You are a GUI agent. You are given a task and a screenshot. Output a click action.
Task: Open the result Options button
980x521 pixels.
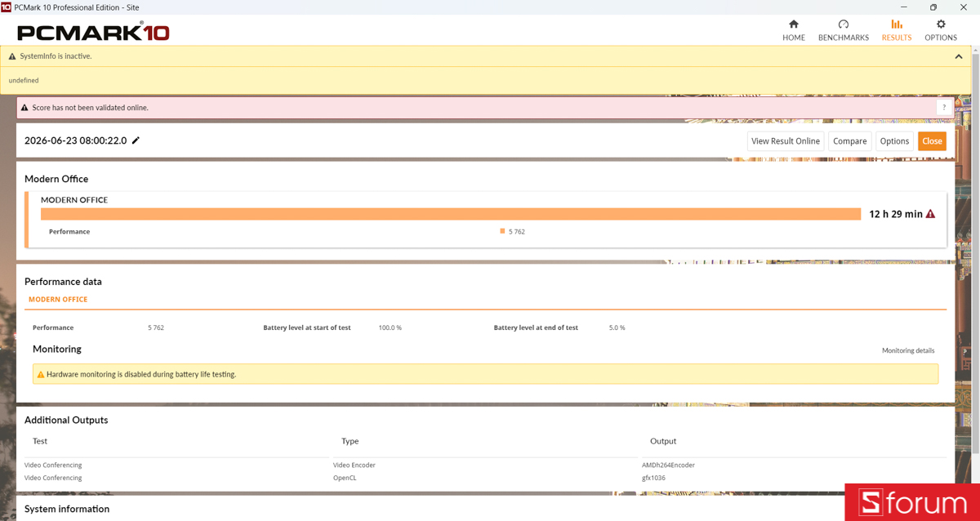point(894,141)
